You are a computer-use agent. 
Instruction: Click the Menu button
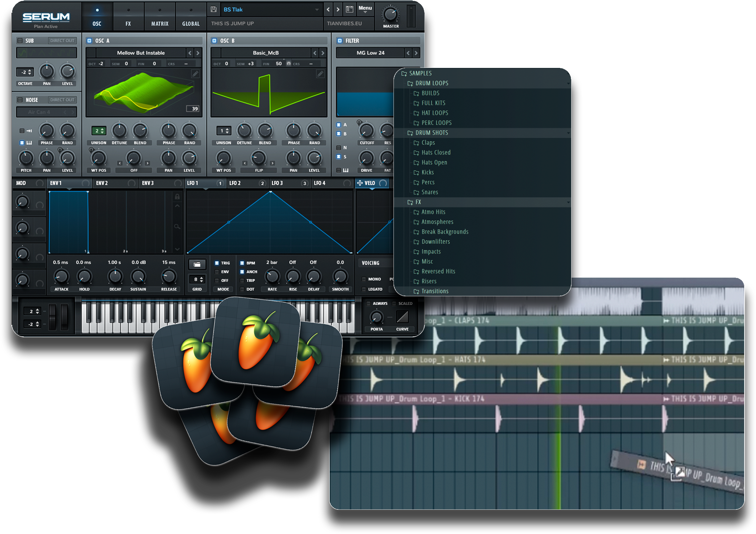click(365, 9)
